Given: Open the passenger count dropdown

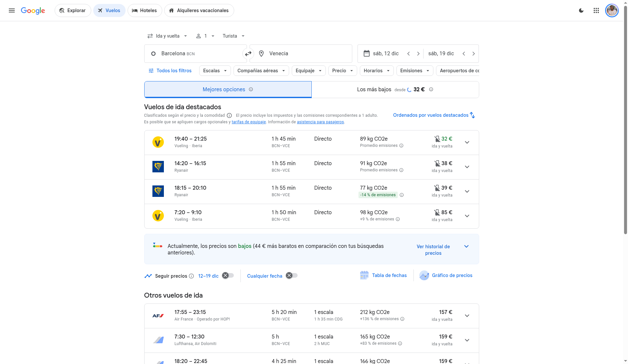Looking at the screenshot, I should coord(205,36).
